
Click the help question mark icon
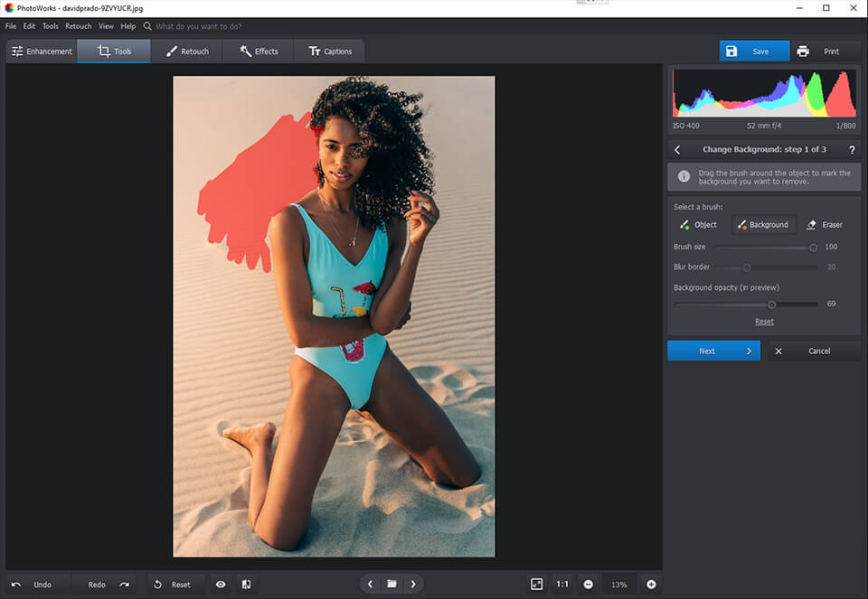[851, 150]
